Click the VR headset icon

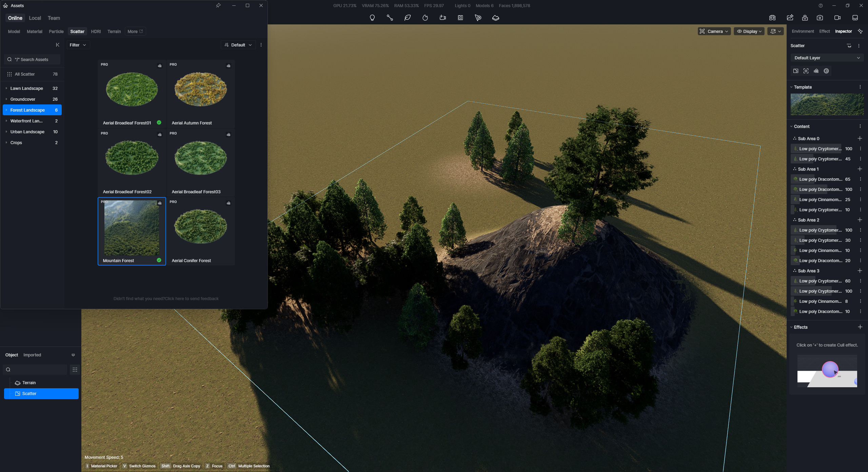[772, 18]
